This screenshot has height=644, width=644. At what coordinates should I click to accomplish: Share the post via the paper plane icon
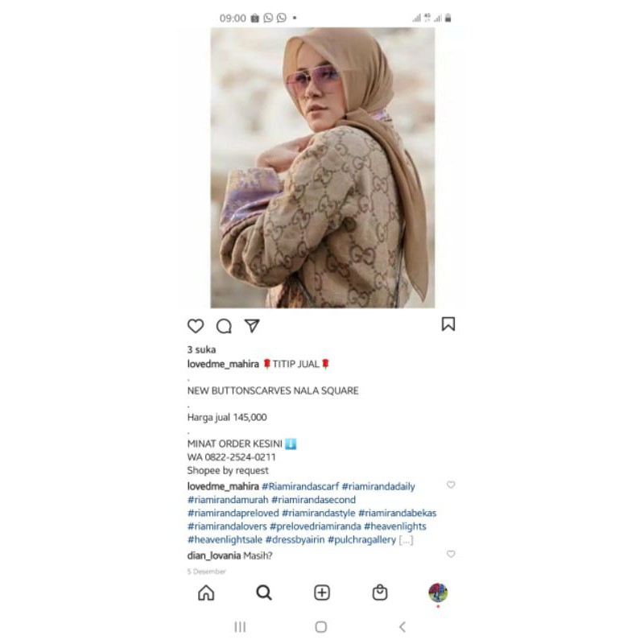pos(252,326)
